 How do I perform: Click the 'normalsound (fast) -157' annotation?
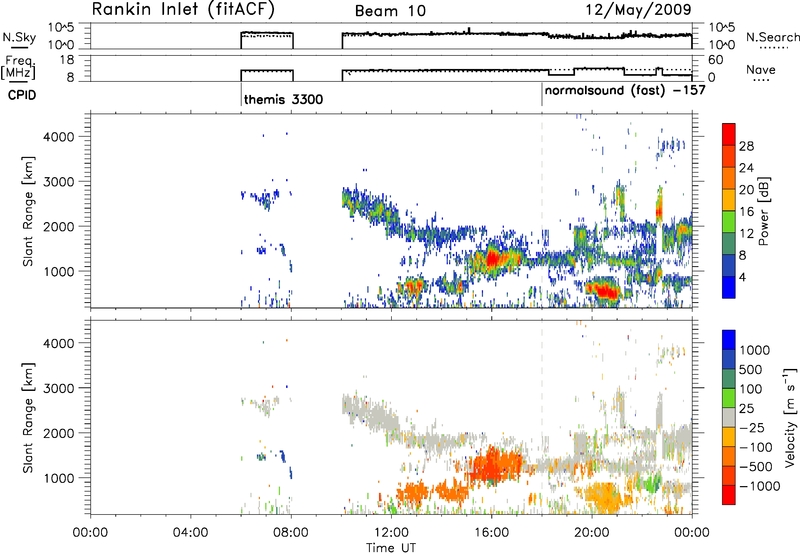(x=625, y=91)
